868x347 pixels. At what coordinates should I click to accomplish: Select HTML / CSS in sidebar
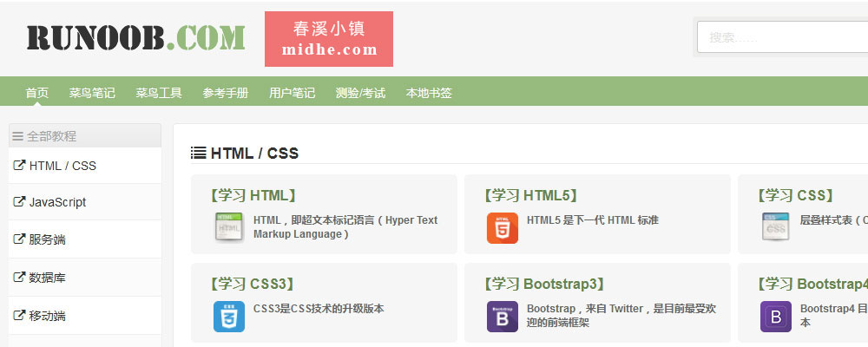tap(62, 166)
